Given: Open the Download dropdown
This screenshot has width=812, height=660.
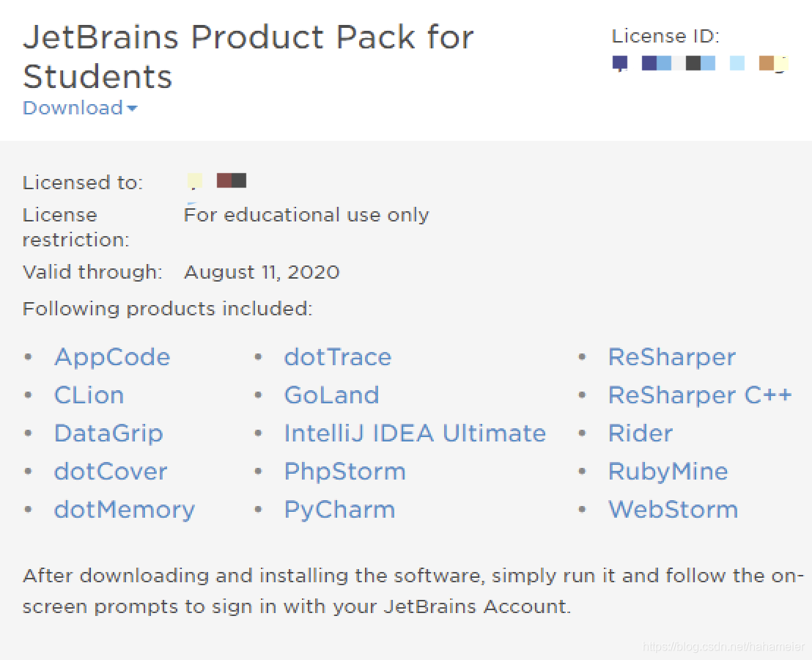Looking at the screenshot, I should (80, 108).
